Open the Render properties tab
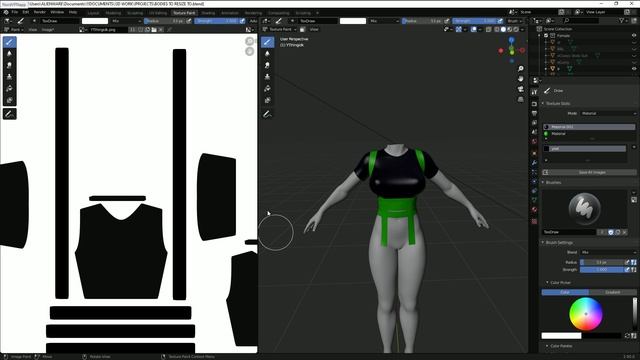The width and height of the screenshot is (640, 360). pos(534,104)
